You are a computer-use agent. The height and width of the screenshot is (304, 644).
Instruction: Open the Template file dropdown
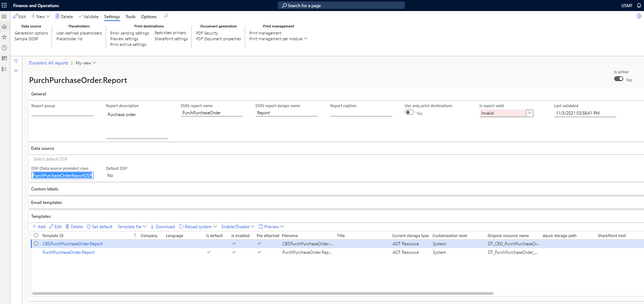132,227
